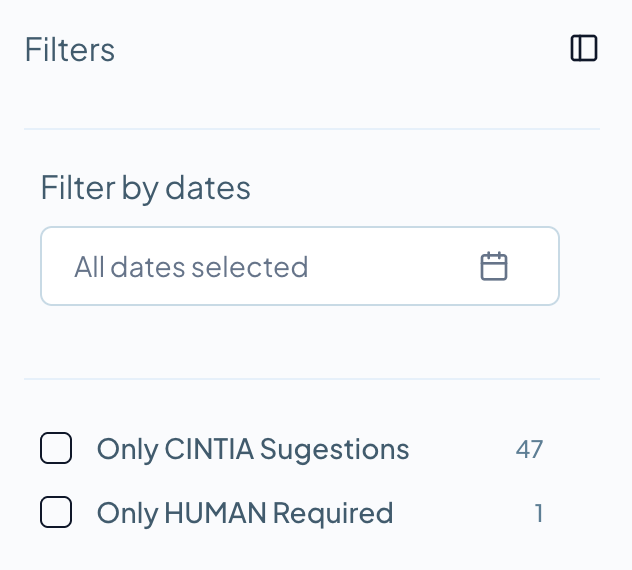Click the Filter by dates label

pos(145,187)
